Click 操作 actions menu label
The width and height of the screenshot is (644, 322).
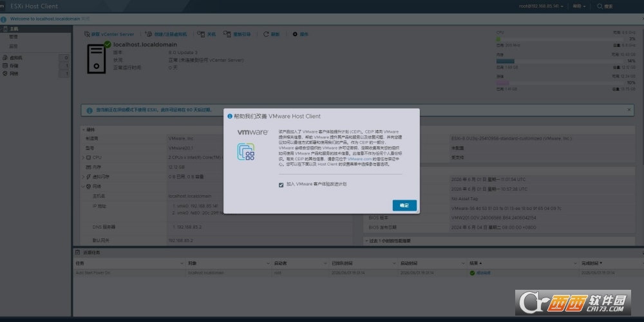click(x=304, y=35)
